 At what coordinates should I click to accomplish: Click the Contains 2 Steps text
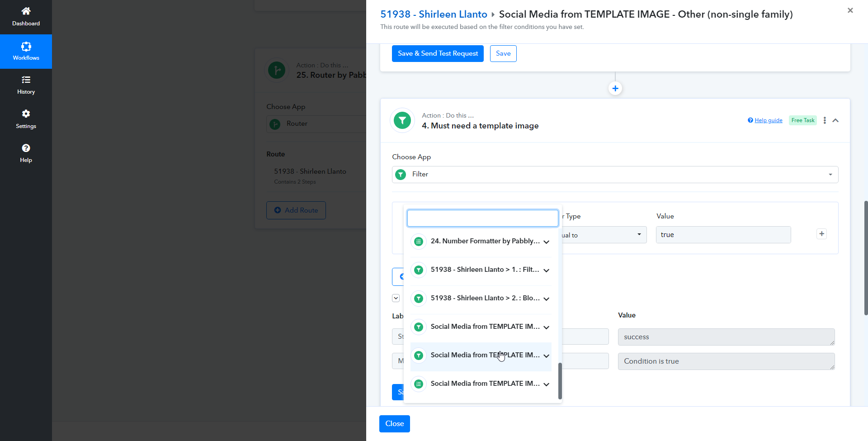pyautogui.click(x=295, y=182)
